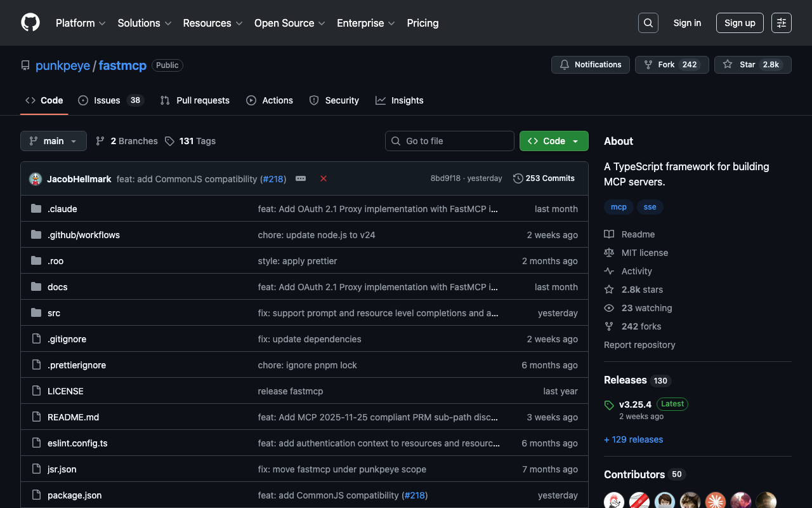
Task: Click the GitHub logo icon
Action: pyautogui.click(x=30, y=23)
